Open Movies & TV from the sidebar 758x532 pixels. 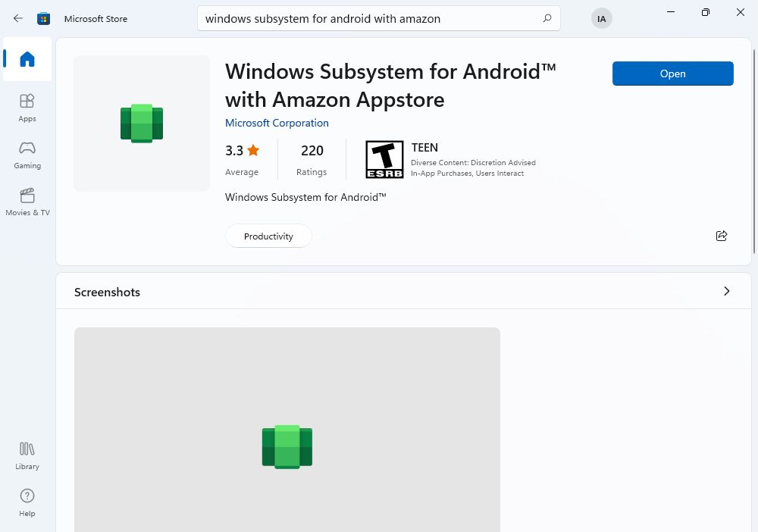(x=27, y=202)
